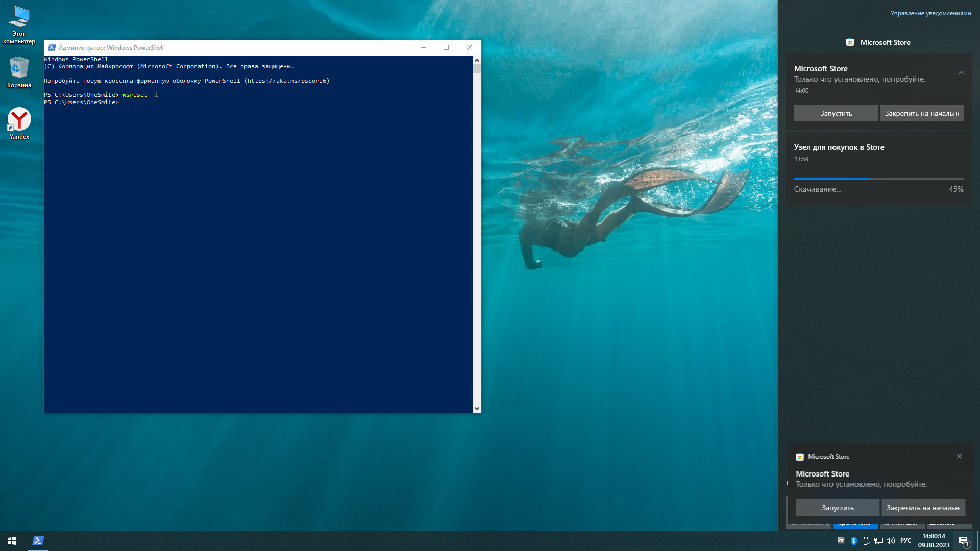
Task: Collapse the Microsoft Store notification chevron
Action: 961,73
